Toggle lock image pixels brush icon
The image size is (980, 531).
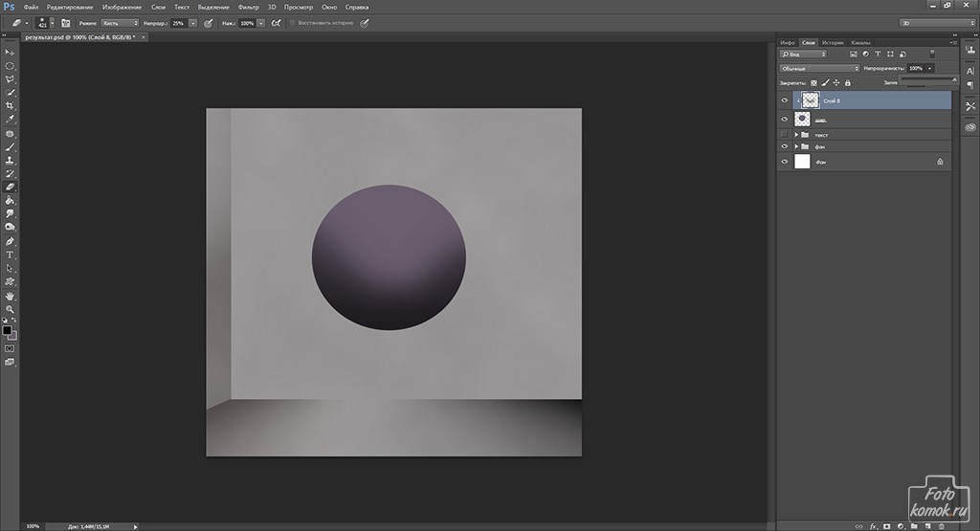click(825, 82)
